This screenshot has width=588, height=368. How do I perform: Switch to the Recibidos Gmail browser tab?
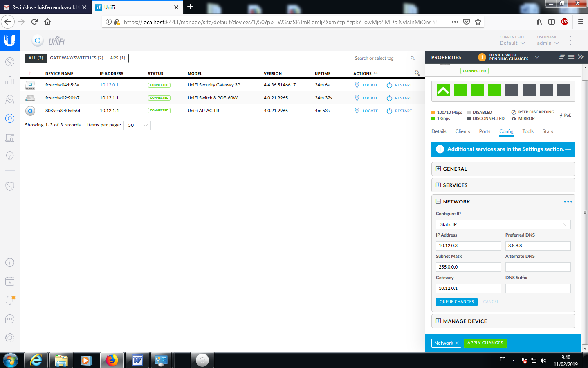pos(45,7)
